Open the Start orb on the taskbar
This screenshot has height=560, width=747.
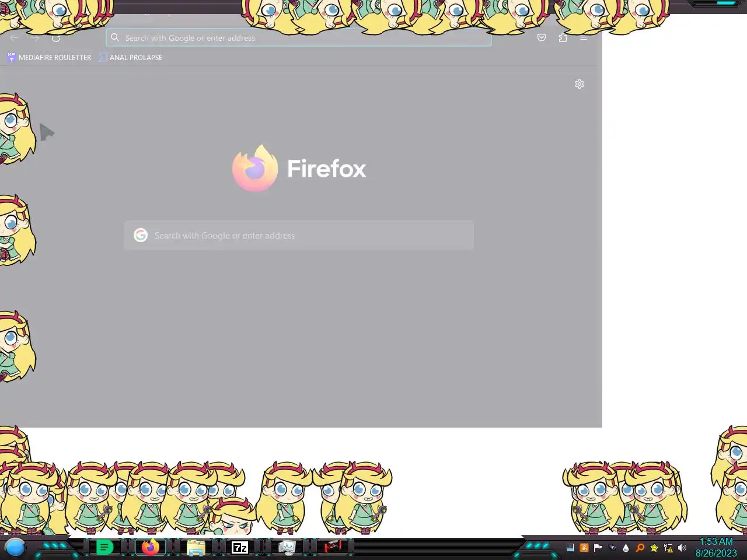15,547
